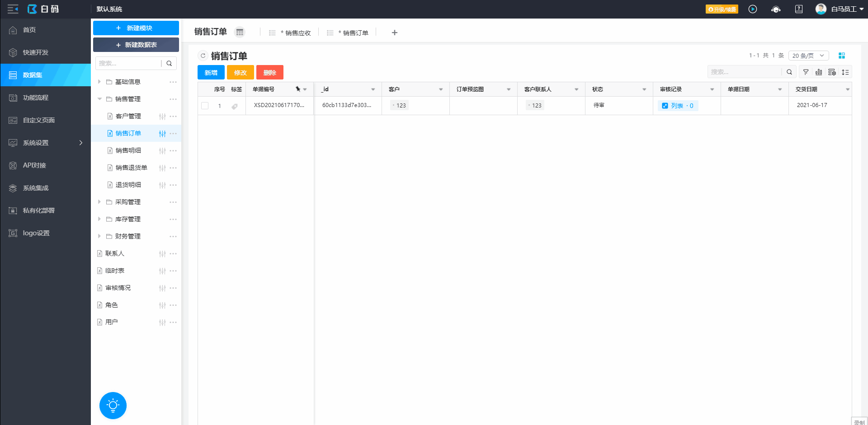Click the play video icon in header

pyautogui.click(x=753, y=9)
